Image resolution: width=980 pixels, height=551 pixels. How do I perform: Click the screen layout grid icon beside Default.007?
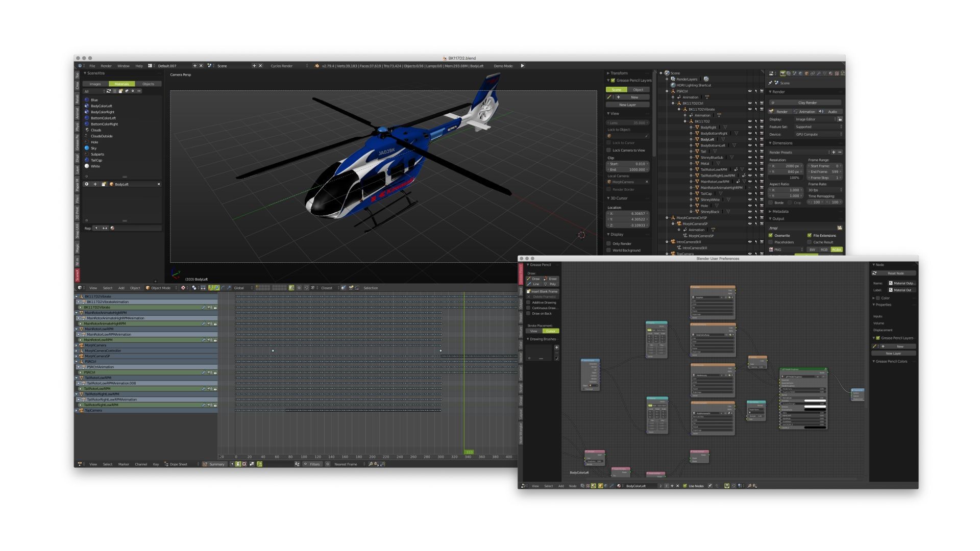tap(150, 66)
